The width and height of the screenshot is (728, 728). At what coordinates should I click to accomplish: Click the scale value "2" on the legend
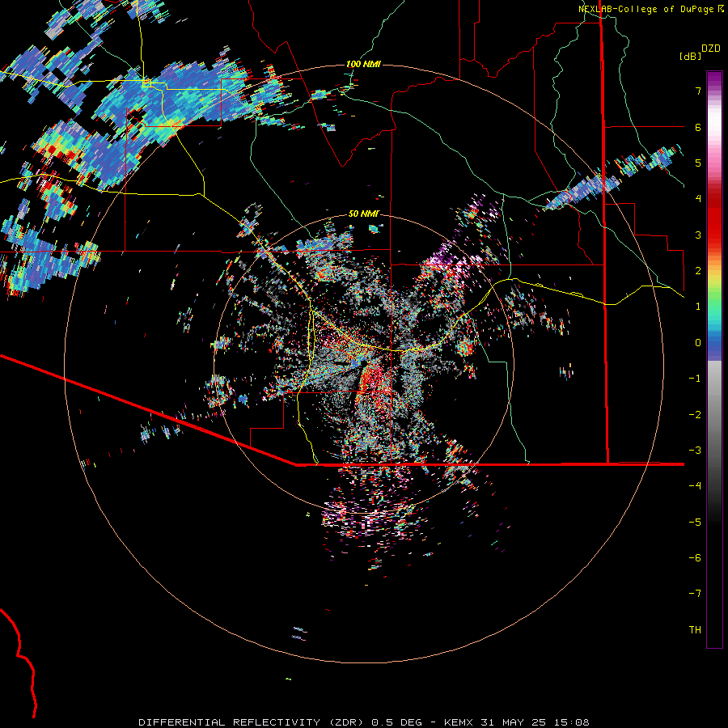698,271
